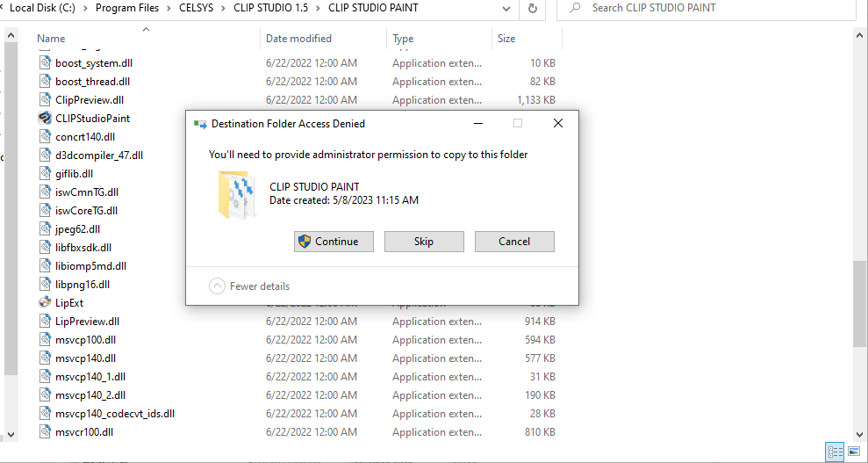Screen dimensions: 868x463
Task: Expand the breadcrumb arrow after Program Files
Action: click(x=168, y=8)
